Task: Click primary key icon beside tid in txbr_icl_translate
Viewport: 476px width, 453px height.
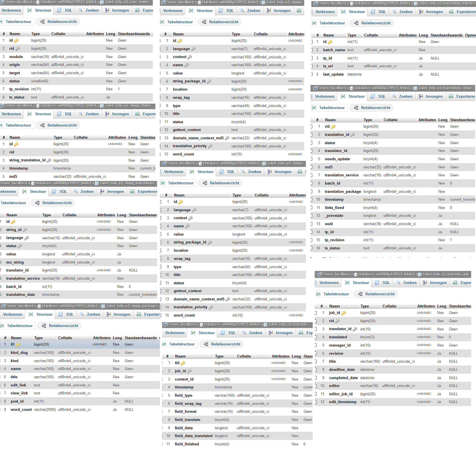Action: tap(183, 363)
